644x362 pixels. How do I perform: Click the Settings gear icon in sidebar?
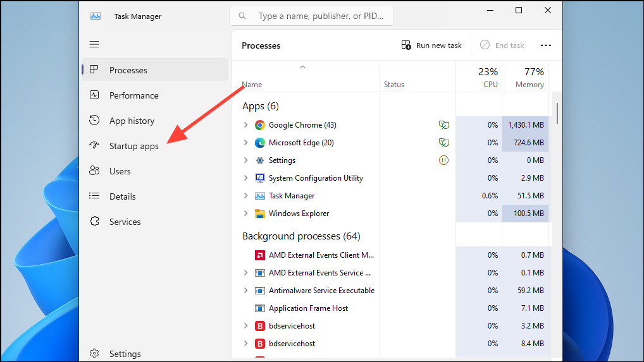pyautogui.click(x=94, y=353)
